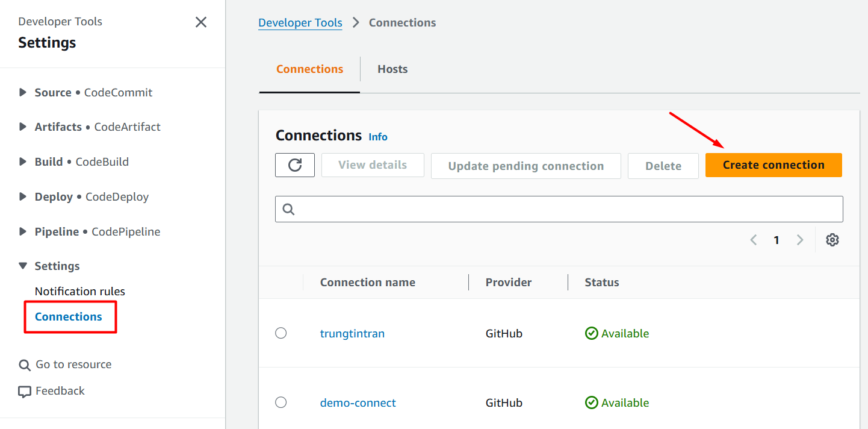Screen dimensions: 868x429
Task: Open the Developer Tools breadcrumb link
Action: (300, 23)
